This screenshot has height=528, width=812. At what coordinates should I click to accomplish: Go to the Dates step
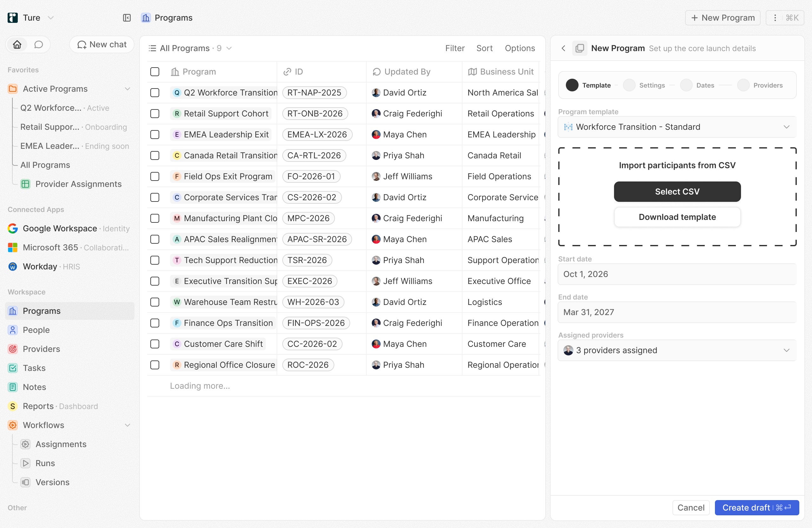(697, 85)
